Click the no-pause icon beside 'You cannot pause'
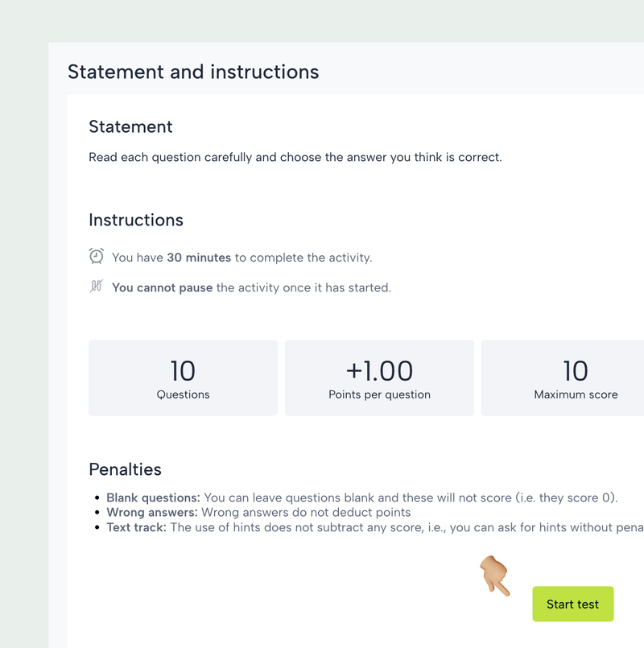Viewport: 644px width, 648px height. [96, 287]
